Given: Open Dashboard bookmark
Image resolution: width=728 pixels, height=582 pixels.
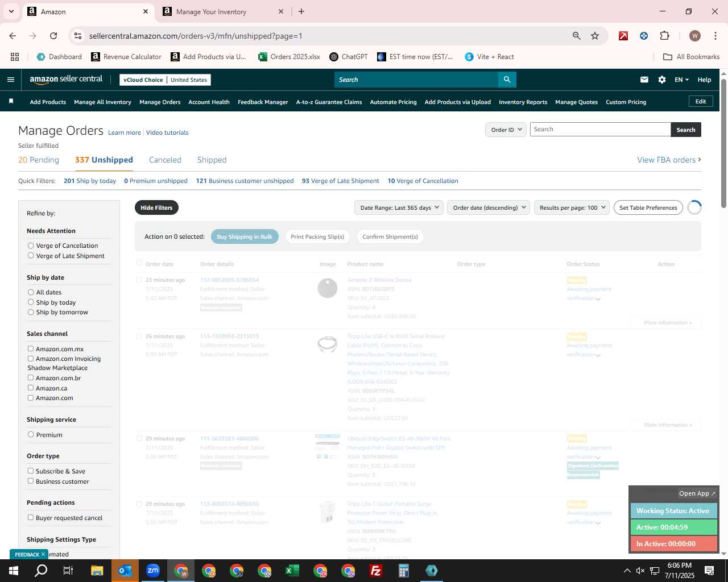Looking at the screenshot, I should coord(59,57).
